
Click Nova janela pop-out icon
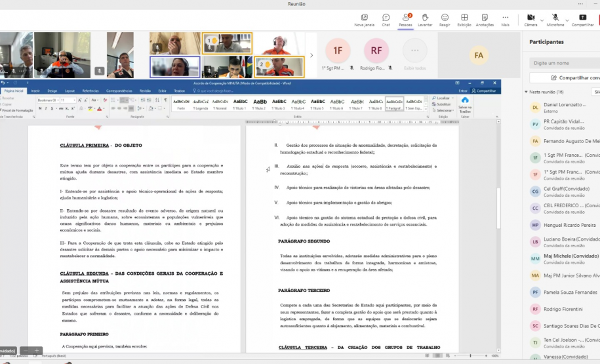(x=364, y=18)
